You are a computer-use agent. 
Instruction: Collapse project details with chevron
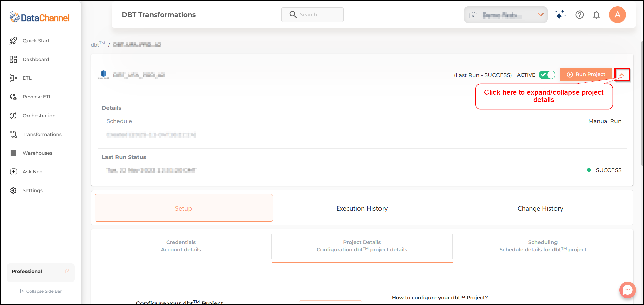pos(622,75)
